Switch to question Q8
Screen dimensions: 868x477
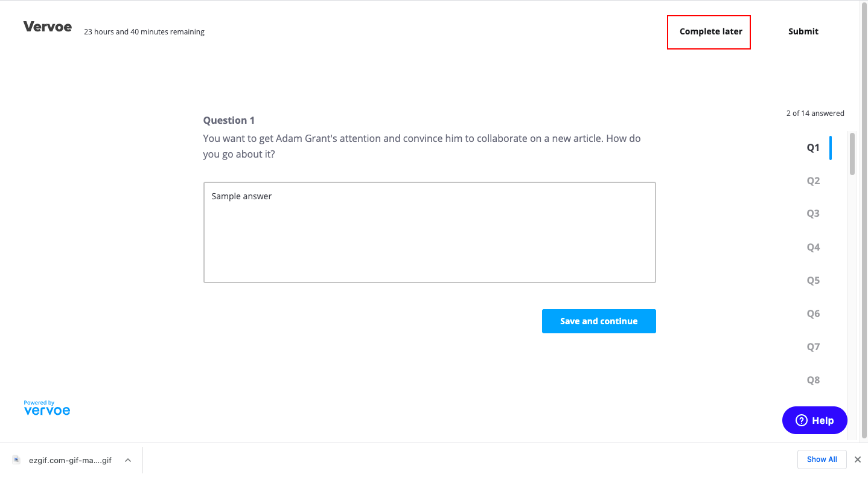pyautogui.click(x=813, y=380)
